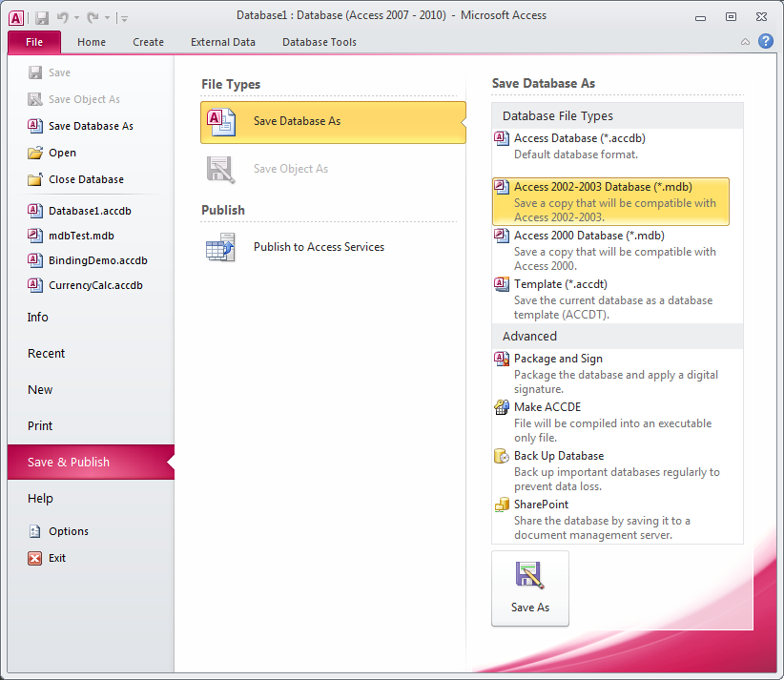Viewport: 784px width, 680px height.
Task: Click the Save As button
Action: 529,588
